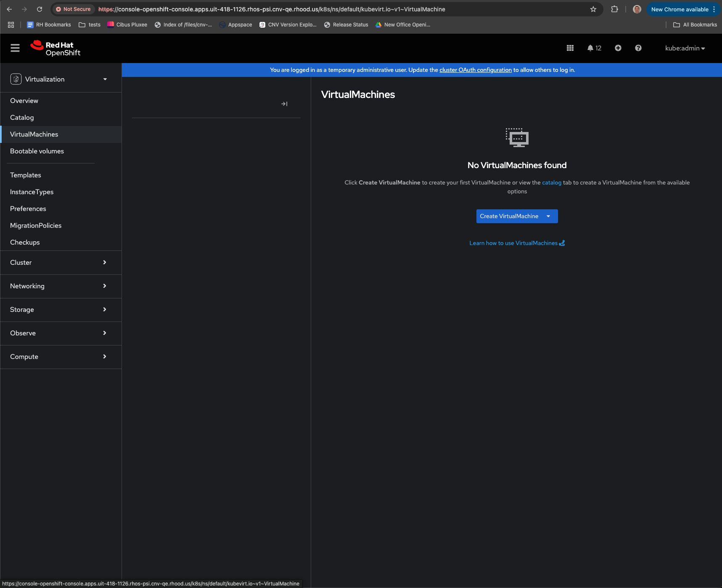Open the All Bookmarks folder
Viewport: 722px width, 588px height.
tap(695, 25)
